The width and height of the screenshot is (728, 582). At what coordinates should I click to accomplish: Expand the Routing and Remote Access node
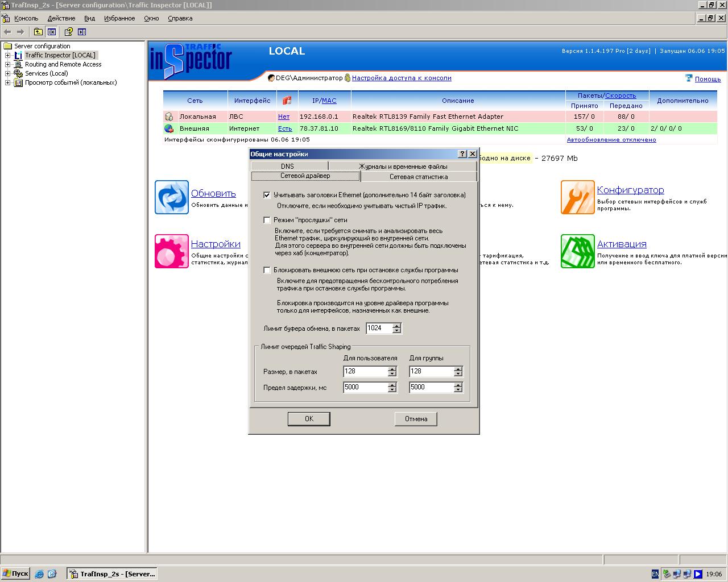(8, 64)
